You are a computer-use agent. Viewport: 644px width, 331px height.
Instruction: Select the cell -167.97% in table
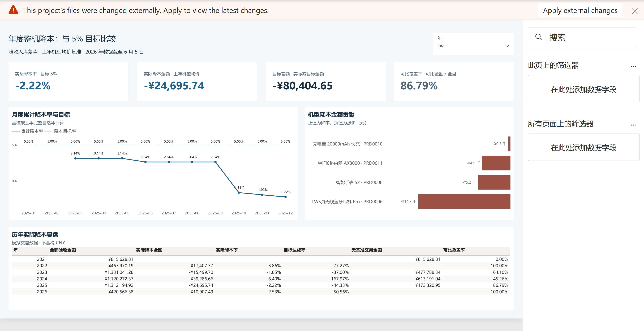click(339, 279)
